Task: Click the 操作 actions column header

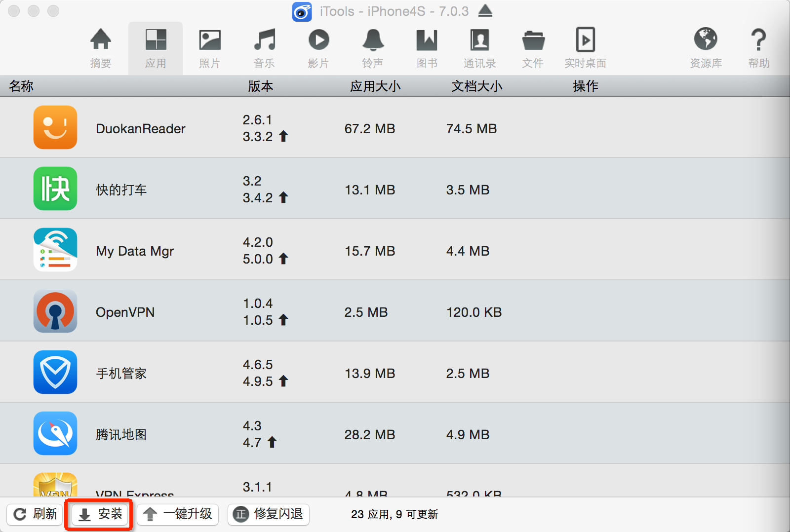Action: tap(586, 86)
